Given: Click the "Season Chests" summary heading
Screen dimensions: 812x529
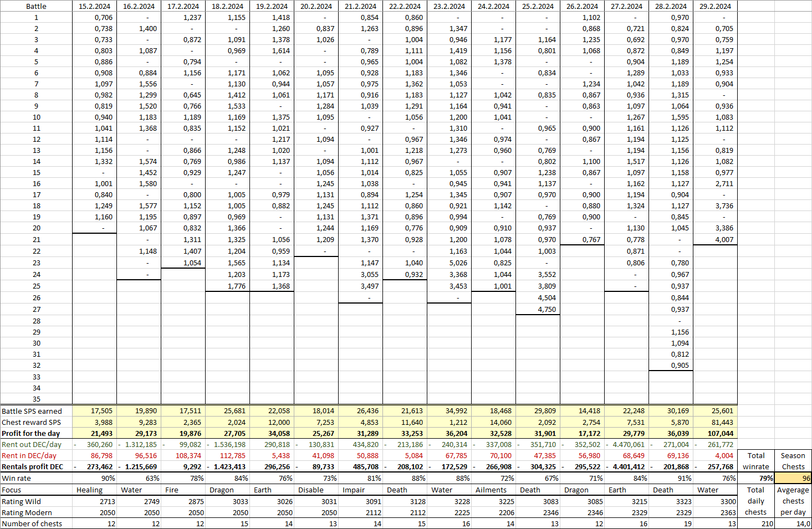Looking at the screenshot, I should pos(793,461).
